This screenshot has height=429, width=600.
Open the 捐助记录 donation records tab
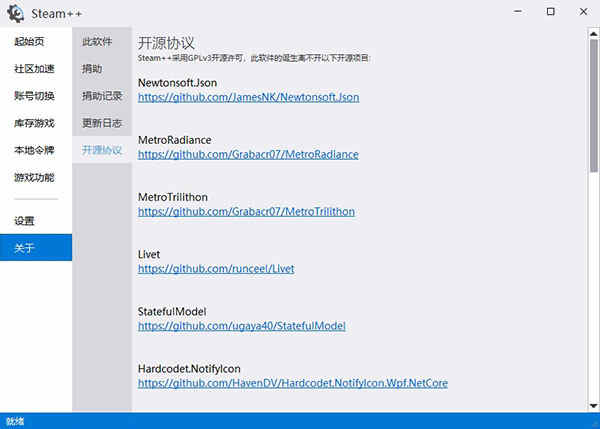pyautogui.click(x=102, y=96)
